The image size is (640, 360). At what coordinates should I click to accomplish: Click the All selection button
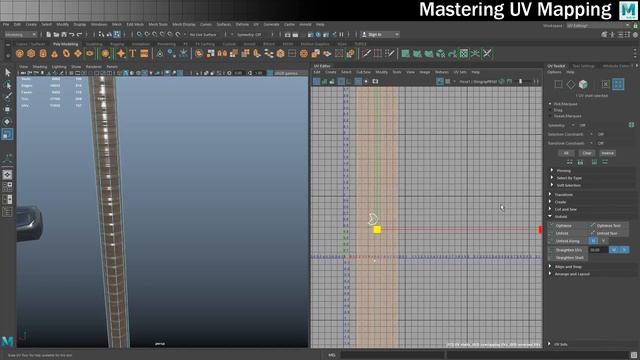pyautogui.click(x=566, y=153)
